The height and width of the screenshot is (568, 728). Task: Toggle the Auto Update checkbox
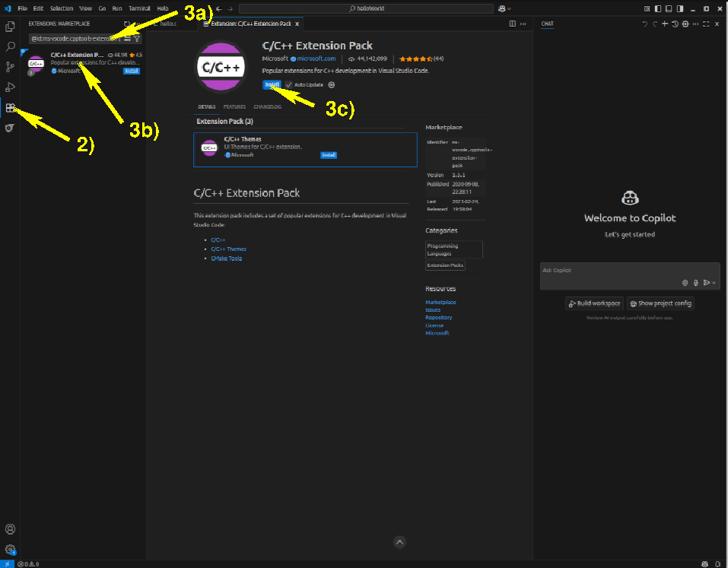(x=289, y=85)
